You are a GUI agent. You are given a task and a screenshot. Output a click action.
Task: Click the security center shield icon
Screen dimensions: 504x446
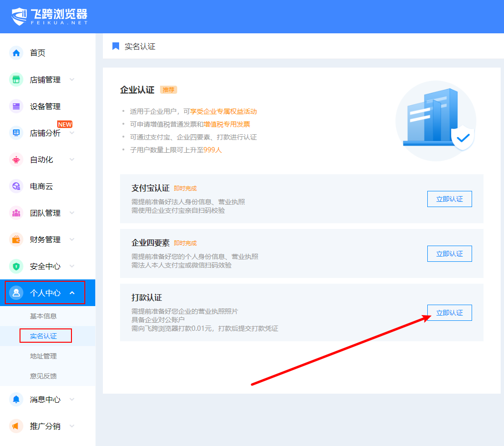coord(16,266)
